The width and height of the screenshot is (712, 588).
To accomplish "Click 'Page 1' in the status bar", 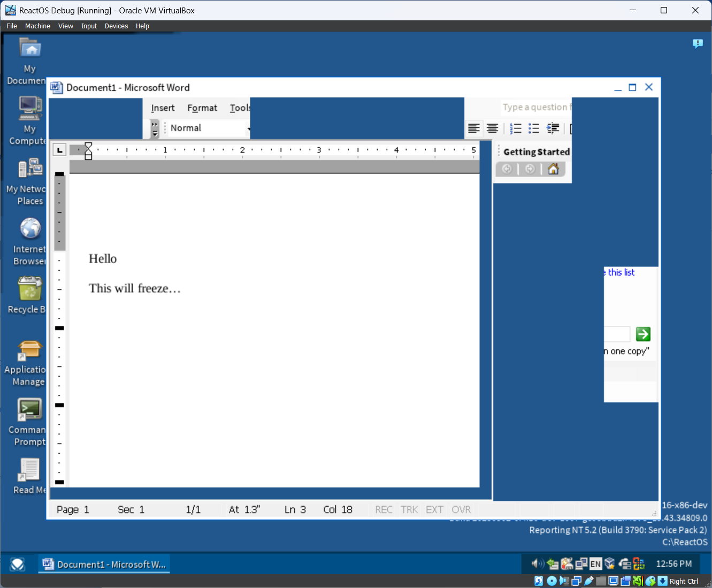I will point(73,510).
